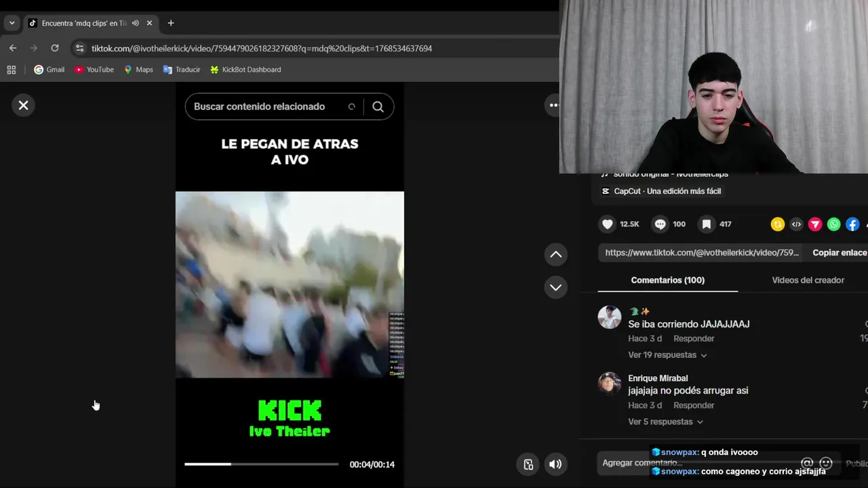The width and height of the screenshot is (868, 488).
Task: Close the TikTok video viewer
Action: 23,105
